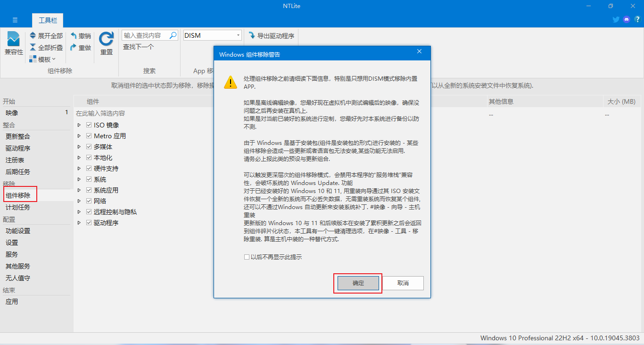
Task: Click the 重做 redo icon
Action: [x=74, y=47]
